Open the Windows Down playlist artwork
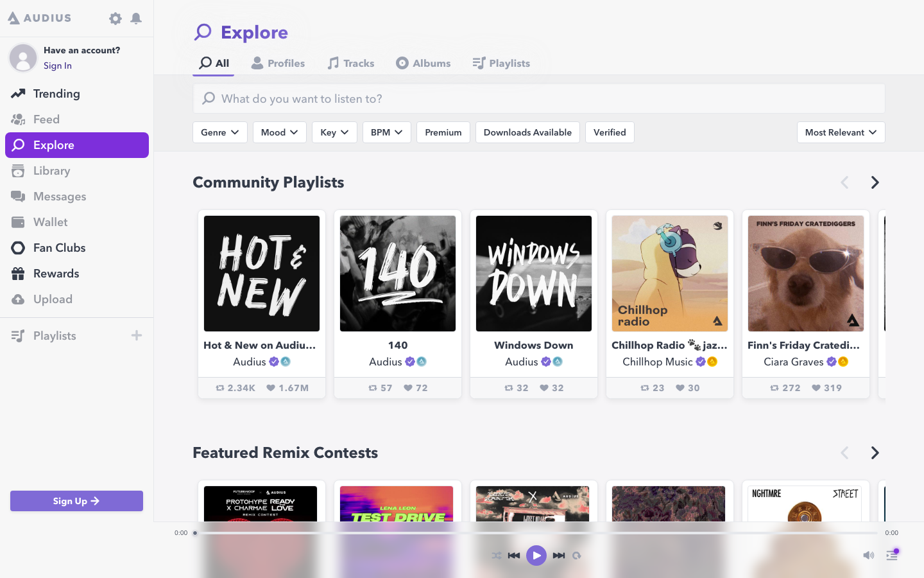 click(x=534, y=274)
